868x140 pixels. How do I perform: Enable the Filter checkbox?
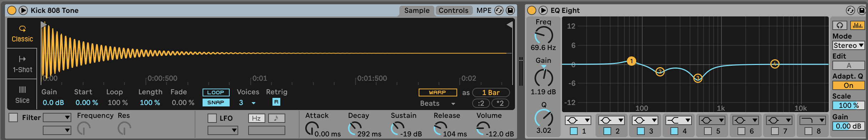13,117
